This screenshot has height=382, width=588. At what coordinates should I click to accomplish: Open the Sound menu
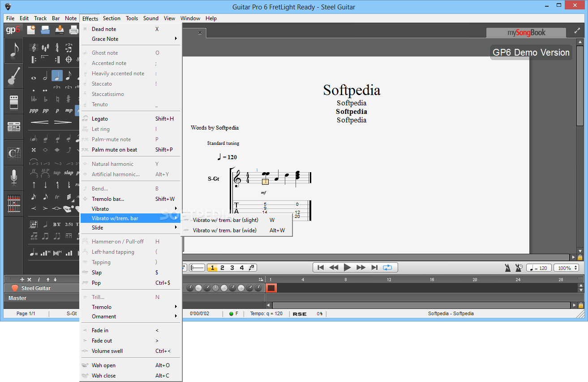pyautogui.click(x=151, y=18)
